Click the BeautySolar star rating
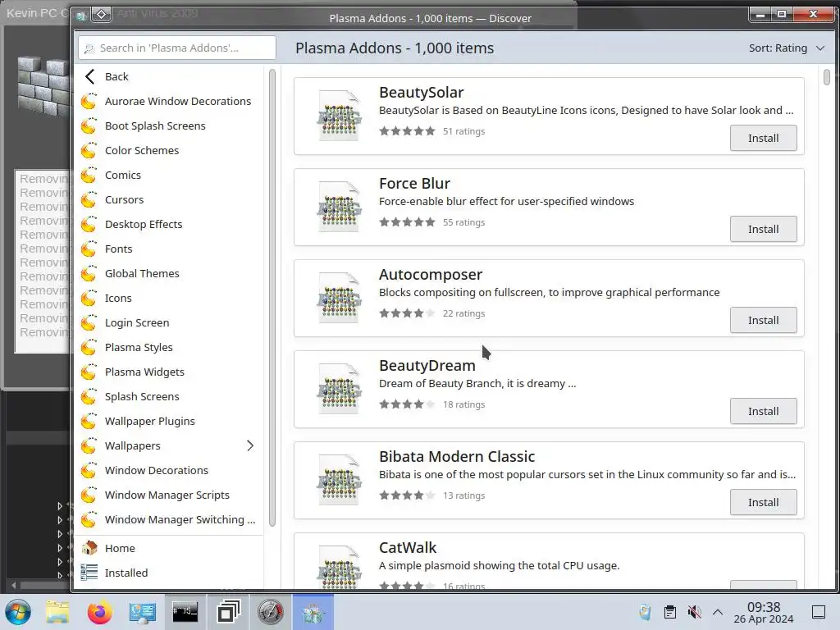The width and height of the screenshot is (840, 630). pyautogui.click(x=407, y=131)
